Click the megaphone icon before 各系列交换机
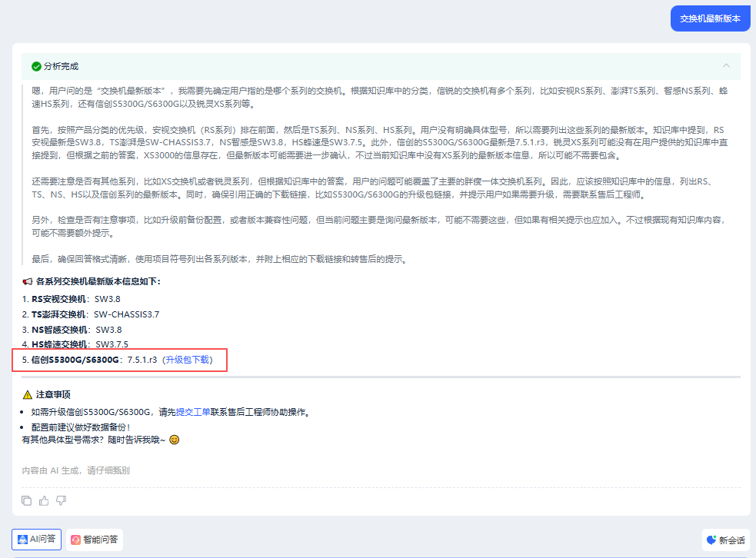This screenshot has width=756, height=558. (28, 281)
